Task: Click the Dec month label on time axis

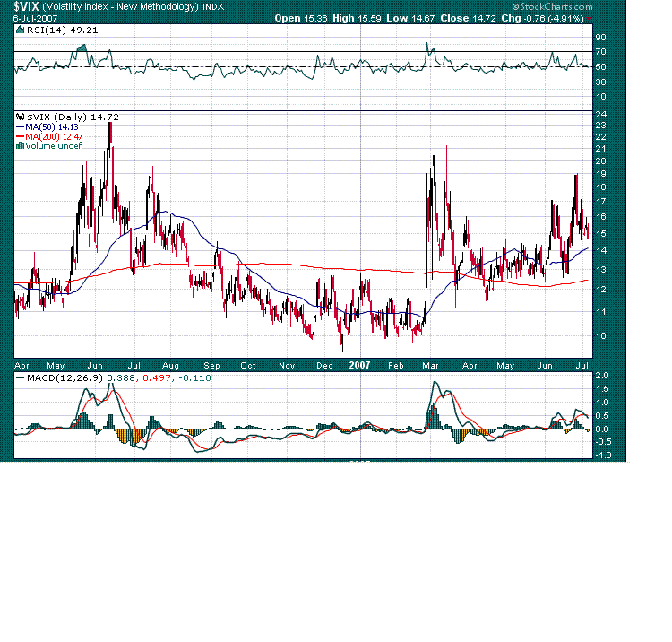Action: 324,366
